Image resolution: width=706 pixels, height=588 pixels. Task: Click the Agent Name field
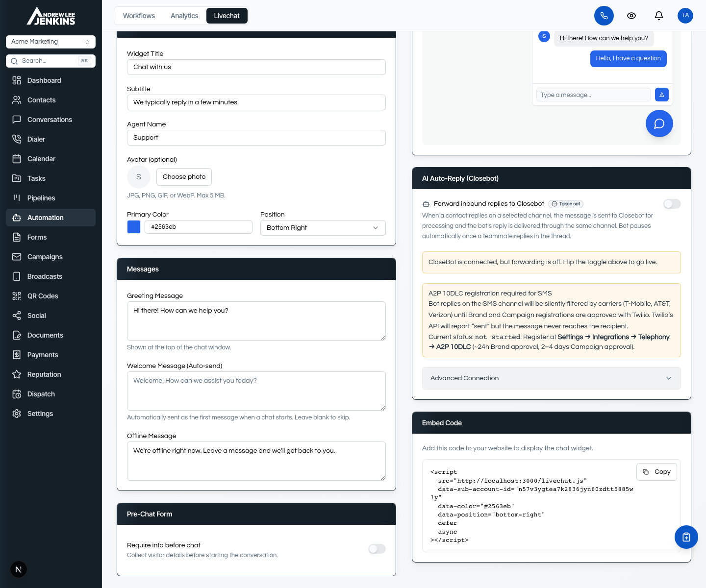click(x=256, y=138)
